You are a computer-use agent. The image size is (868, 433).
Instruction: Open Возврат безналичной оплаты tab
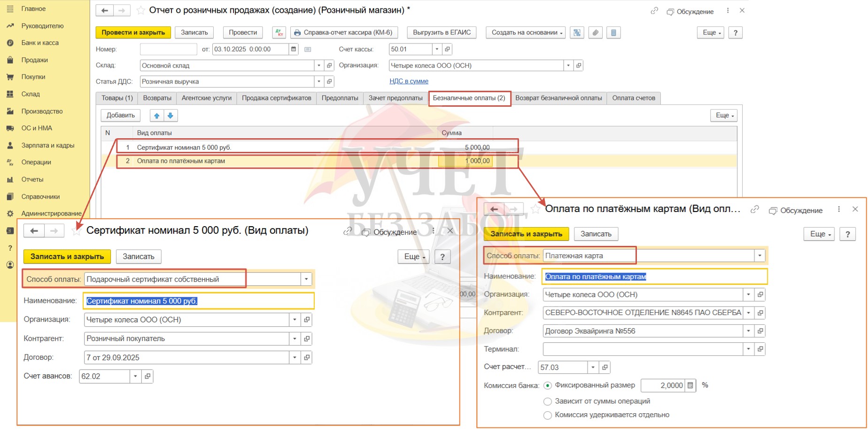pos(558,98)
